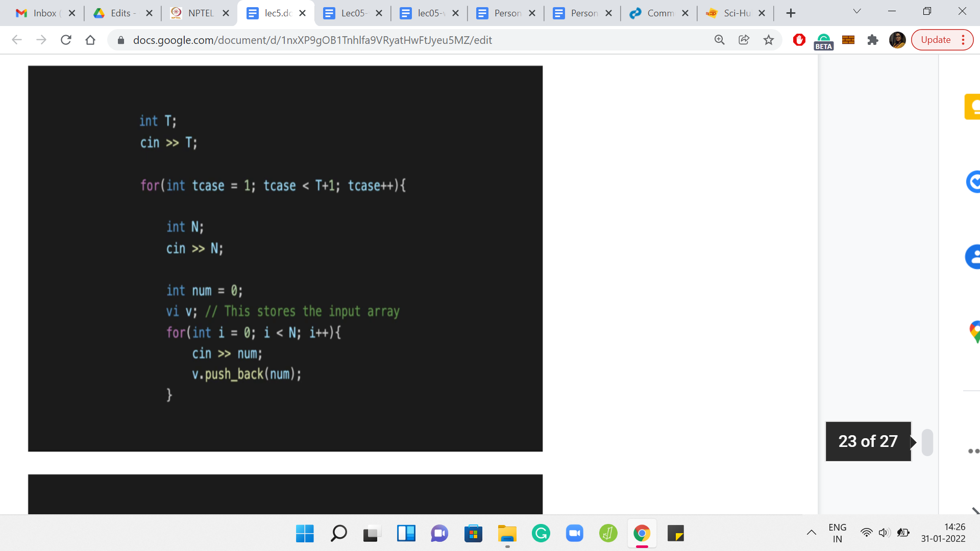
Task: Open Chrome menu three dots
Action: (x=963, y=40)
